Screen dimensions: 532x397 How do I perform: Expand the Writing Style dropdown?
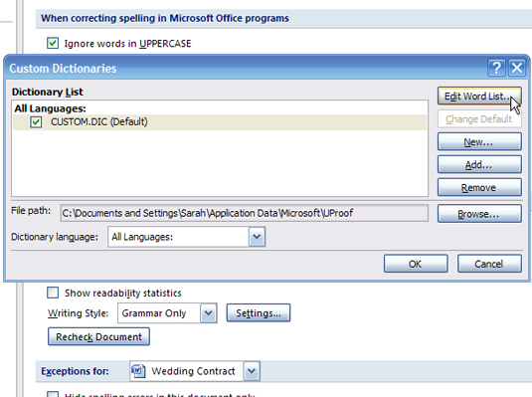[208, 312]
